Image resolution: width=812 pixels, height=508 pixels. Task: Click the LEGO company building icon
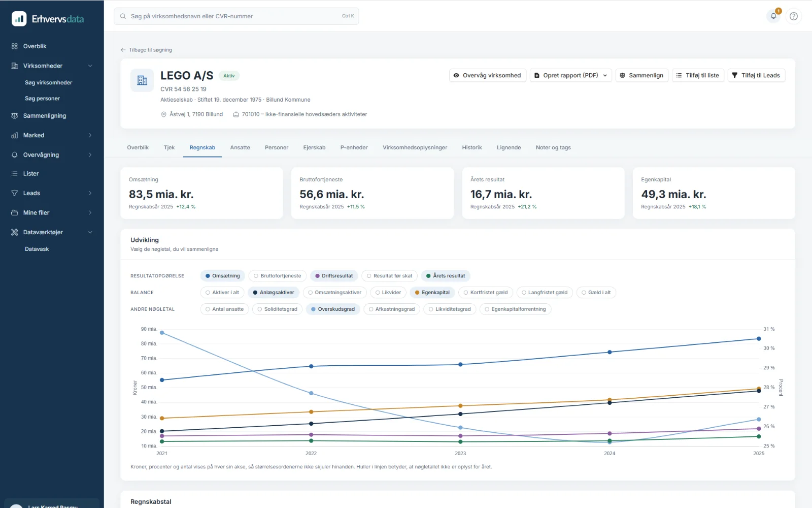[142, 80]
